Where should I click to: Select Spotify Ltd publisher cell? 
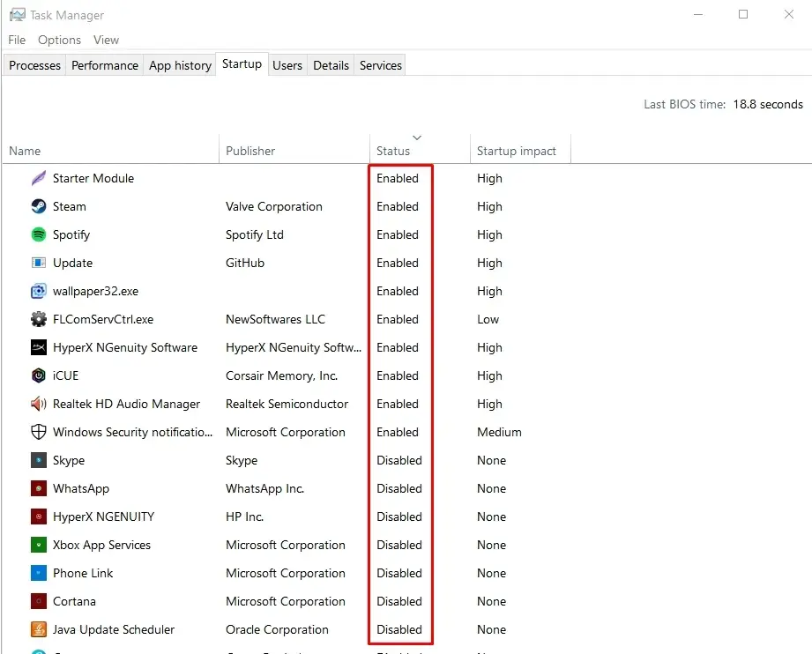click(254, 234)
